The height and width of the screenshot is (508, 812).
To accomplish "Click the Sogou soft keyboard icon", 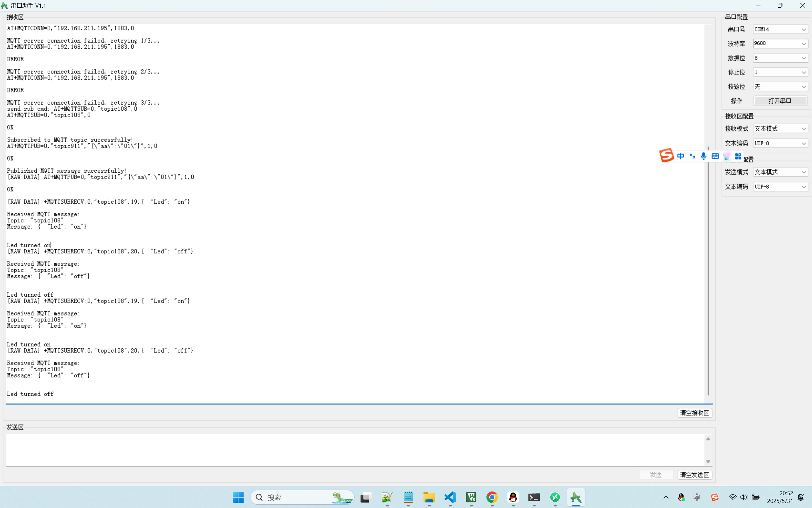I will click(x=715, y=156).
